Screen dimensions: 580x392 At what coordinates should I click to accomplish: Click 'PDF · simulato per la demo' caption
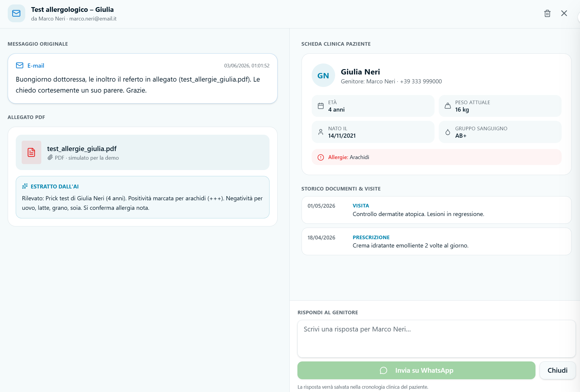[87, 158]
